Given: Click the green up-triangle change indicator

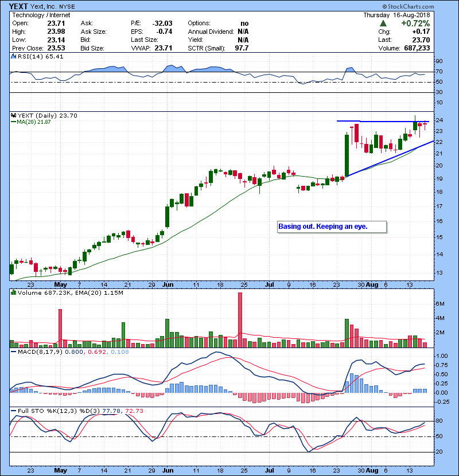Looking at the screenshot, I should (x=383, y=24).
